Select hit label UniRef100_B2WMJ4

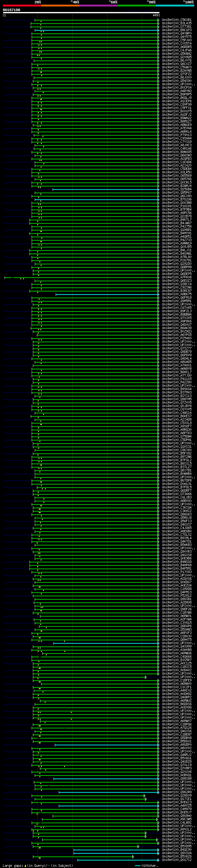(176, 186)
